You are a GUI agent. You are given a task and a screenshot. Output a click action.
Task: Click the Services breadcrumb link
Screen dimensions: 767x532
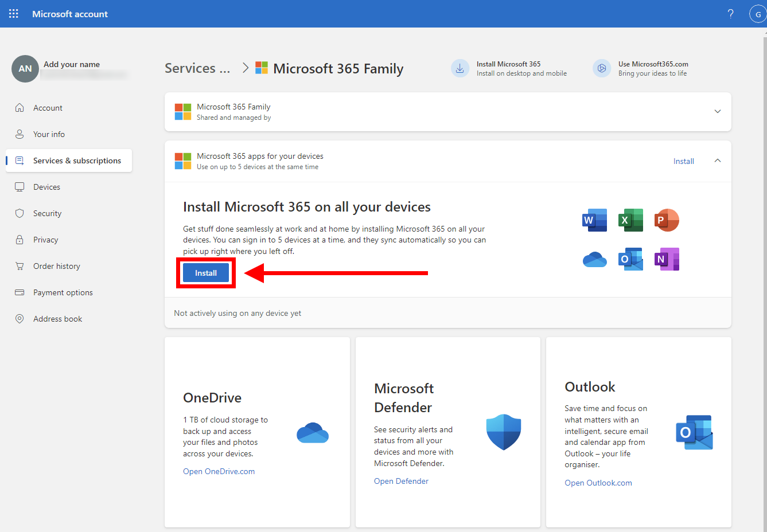(x=197, y=68)
